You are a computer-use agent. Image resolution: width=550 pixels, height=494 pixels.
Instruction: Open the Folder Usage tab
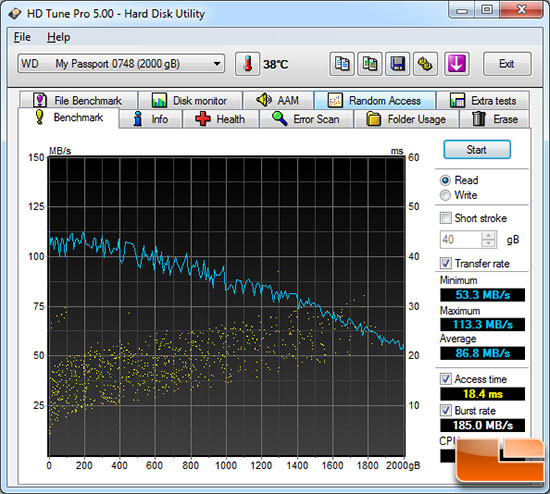(407, 119)
